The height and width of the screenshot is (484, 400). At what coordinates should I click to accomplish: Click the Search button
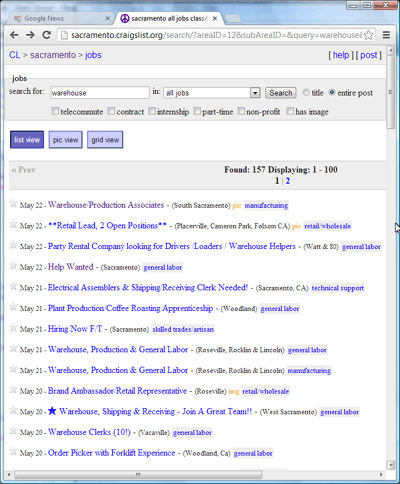tap(281, 93)
